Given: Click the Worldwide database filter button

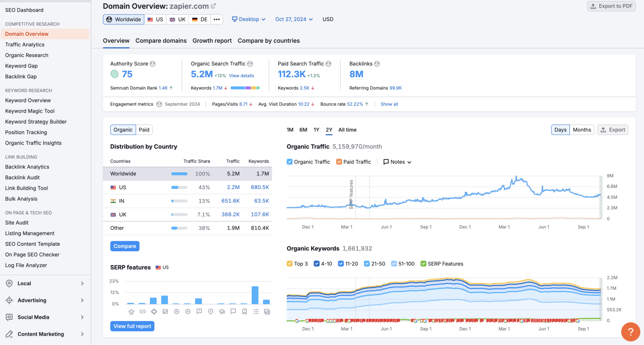Looking at the screenshot, I should 123,19.
